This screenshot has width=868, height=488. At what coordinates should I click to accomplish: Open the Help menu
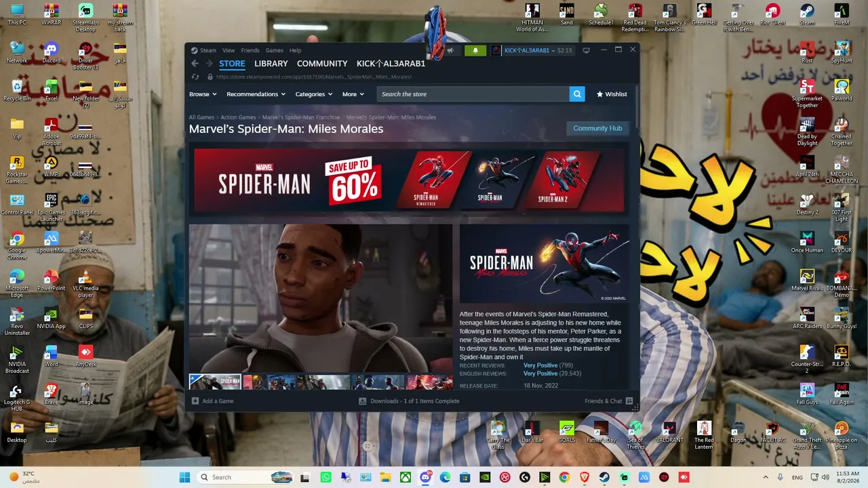click(296, 50)
